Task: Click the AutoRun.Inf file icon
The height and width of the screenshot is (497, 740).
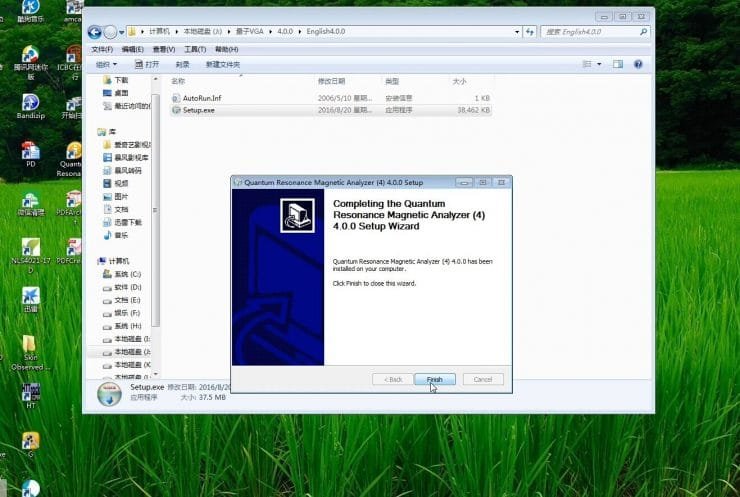Action: point(176,98)
